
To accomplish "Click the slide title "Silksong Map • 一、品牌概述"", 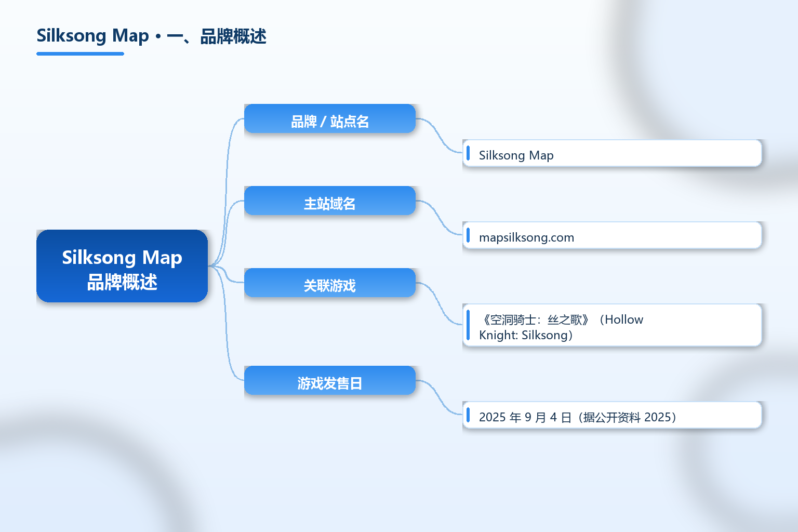I will [x=151, y=36].
